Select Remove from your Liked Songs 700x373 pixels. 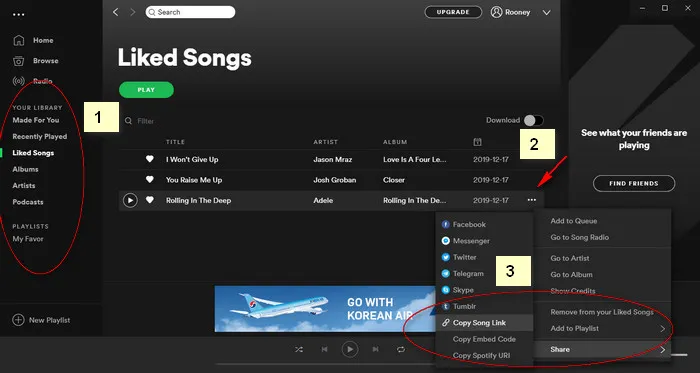pyautogui.click(x=602, y=312)
